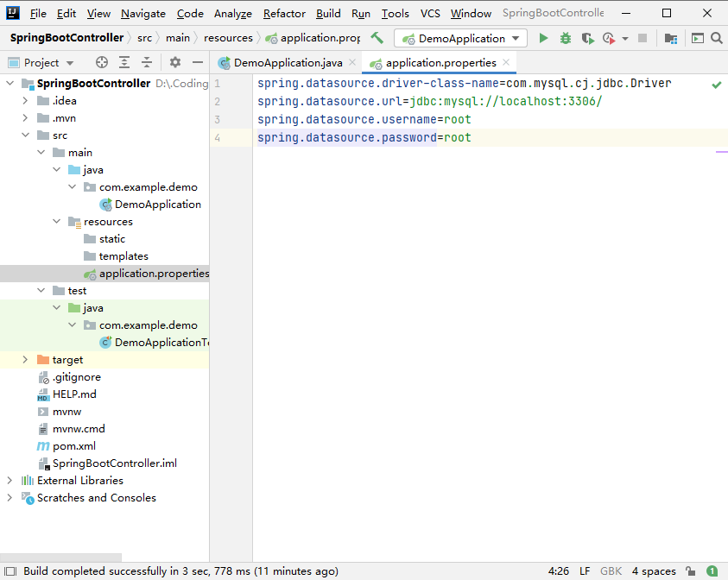Expand the .mvn folder
Viewport: 728px width, 580px height.
click(26, 118)
